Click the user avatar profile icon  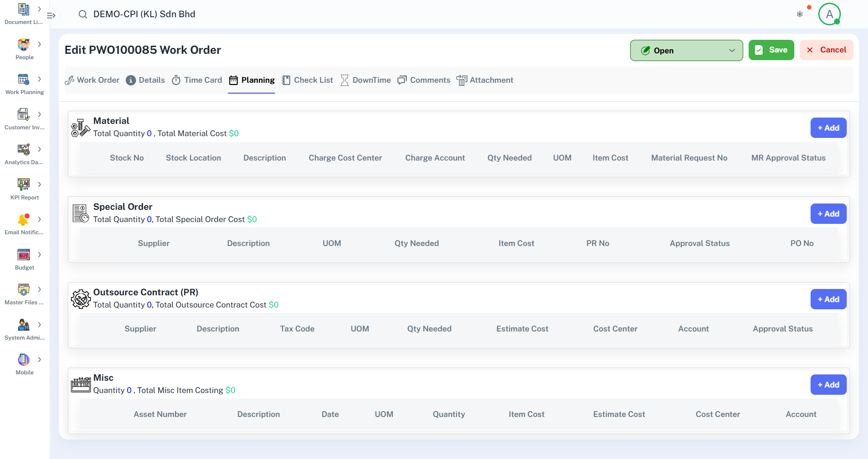(x=829, y=14)
